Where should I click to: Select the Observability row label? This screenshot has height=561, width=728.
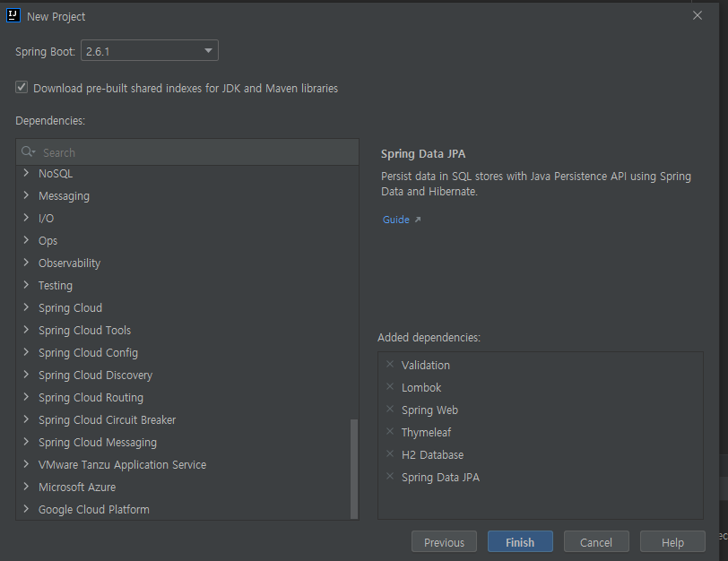click(69, 263)
